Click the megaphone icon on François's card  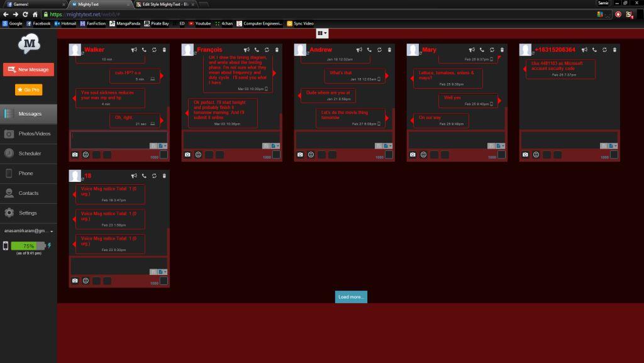point(247,50)
